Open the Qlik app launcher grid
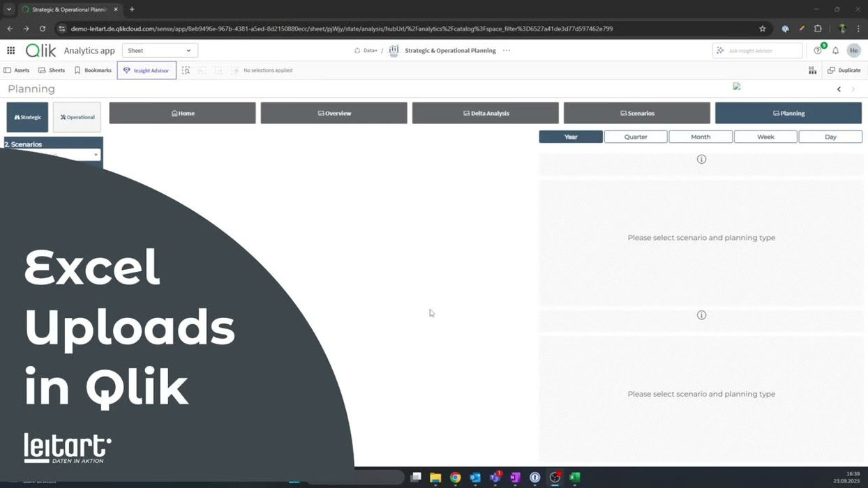 coord(10,50)
